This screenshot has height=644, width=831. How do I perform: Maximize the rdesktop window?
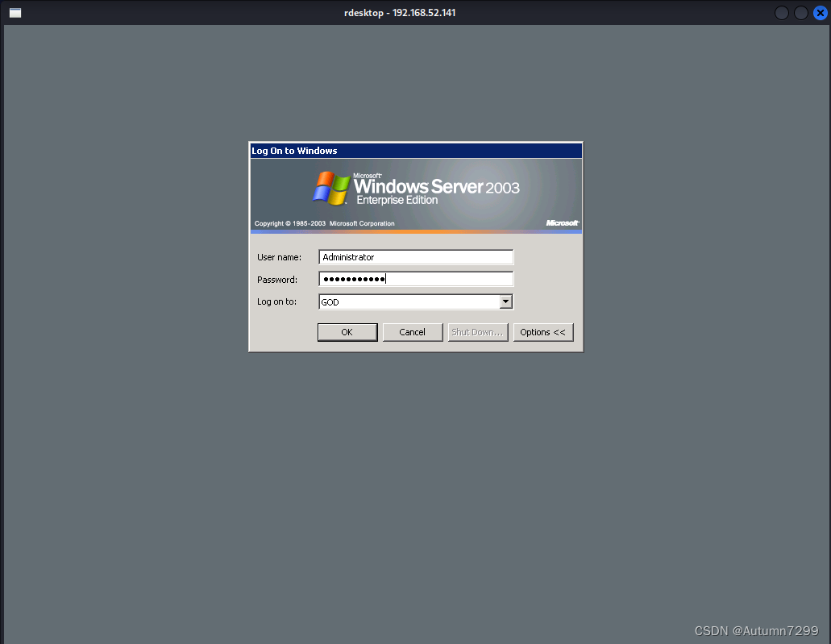[801, 13]
